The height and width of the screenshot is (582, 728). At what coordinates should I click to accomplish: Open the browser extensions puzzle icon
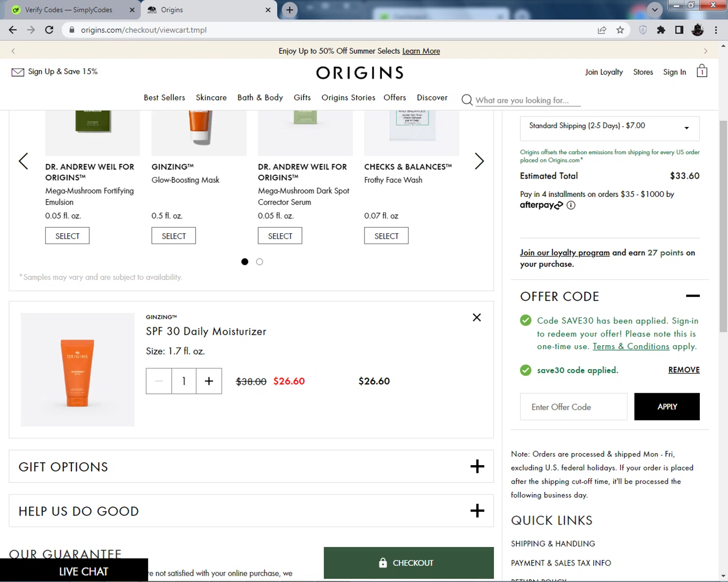point(661,30)
